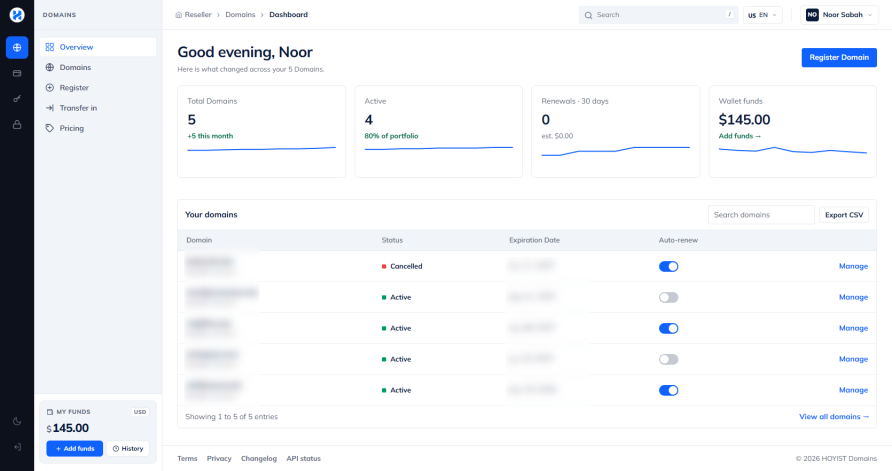Click Reseller in the breadcrumb

197,15
